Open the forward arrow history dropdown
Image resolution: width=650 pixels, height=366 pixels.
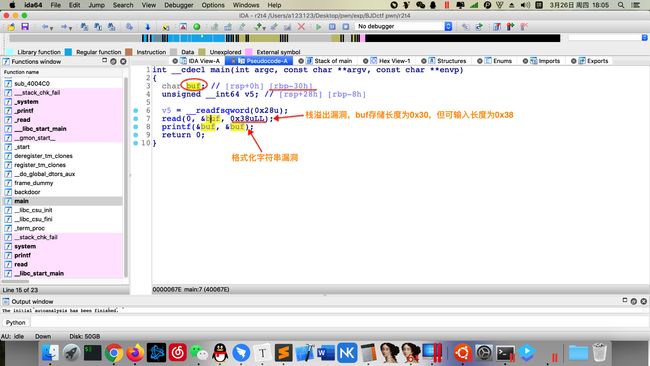[x=70, y=28]
